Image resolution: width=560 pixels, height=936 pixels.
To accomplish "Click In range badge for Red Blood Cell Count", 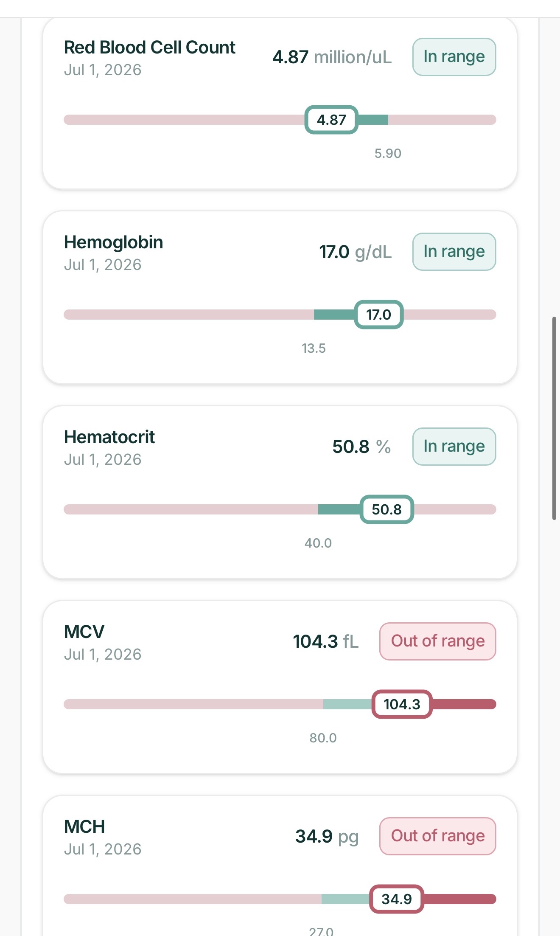I will click(454, 57).
